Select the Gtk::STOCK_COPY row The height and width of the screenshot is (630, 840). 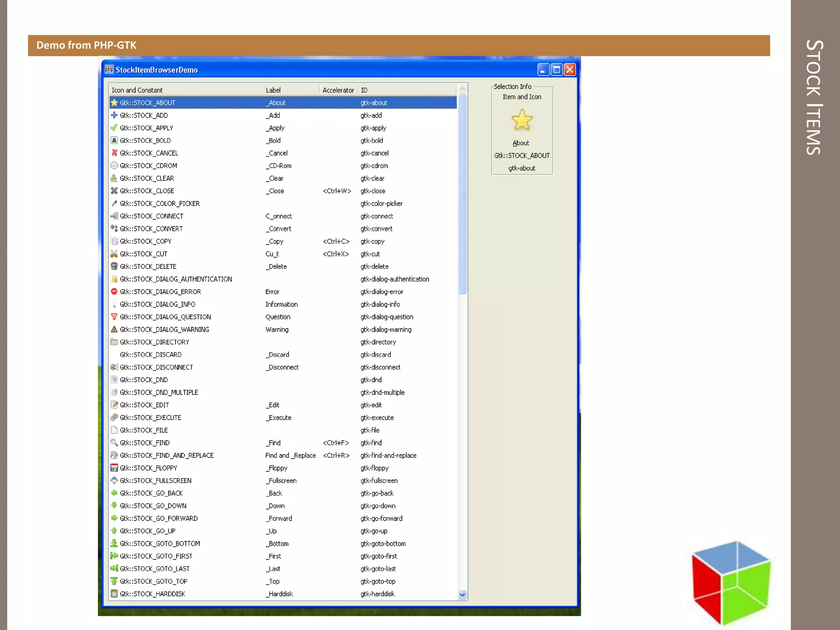click(x=283, y=241)
